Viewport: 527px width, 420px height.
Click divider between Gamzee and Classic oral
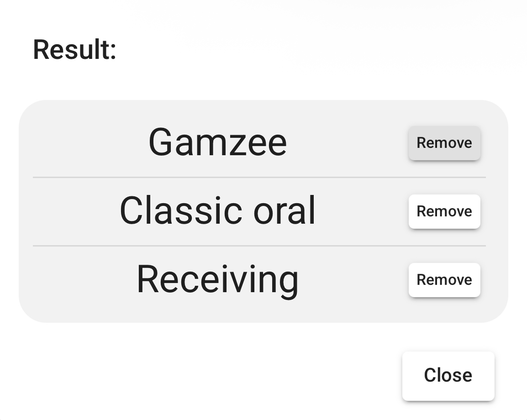tap(259, 177)
